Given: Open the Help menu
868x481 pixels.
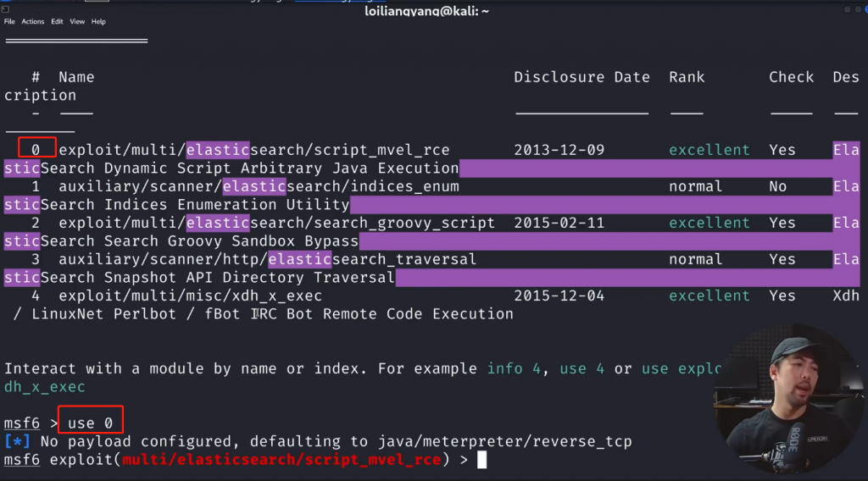Looking at the screenshot, I should pos(98,22).
